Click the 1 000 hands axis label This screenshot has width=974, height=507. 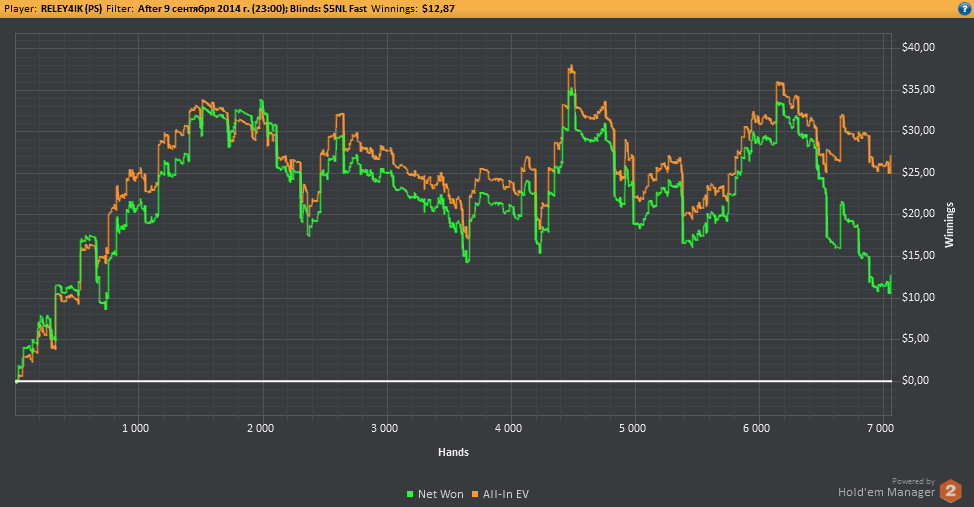[x=135, y=428]
